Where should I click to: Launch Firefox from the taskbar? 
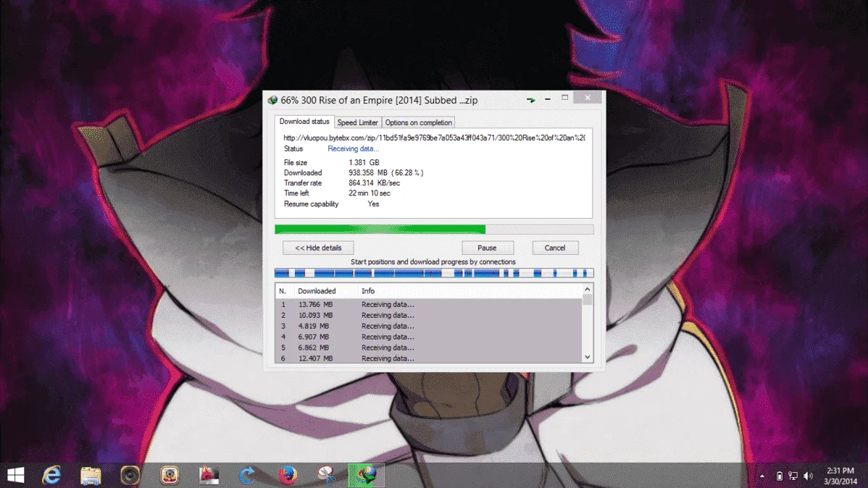pyautogui.click(x=287, y=475)
